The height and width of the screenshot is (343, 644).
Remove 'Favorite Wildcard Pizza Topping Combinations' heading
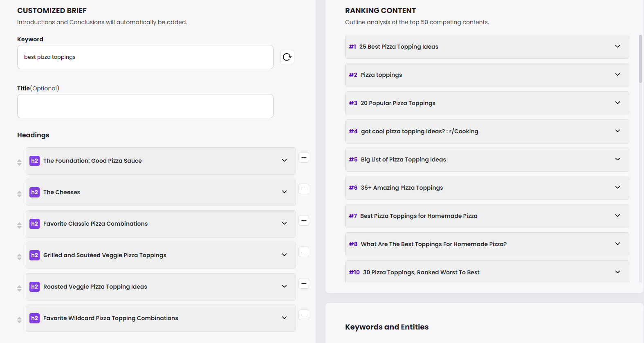(x=304, y=315)
